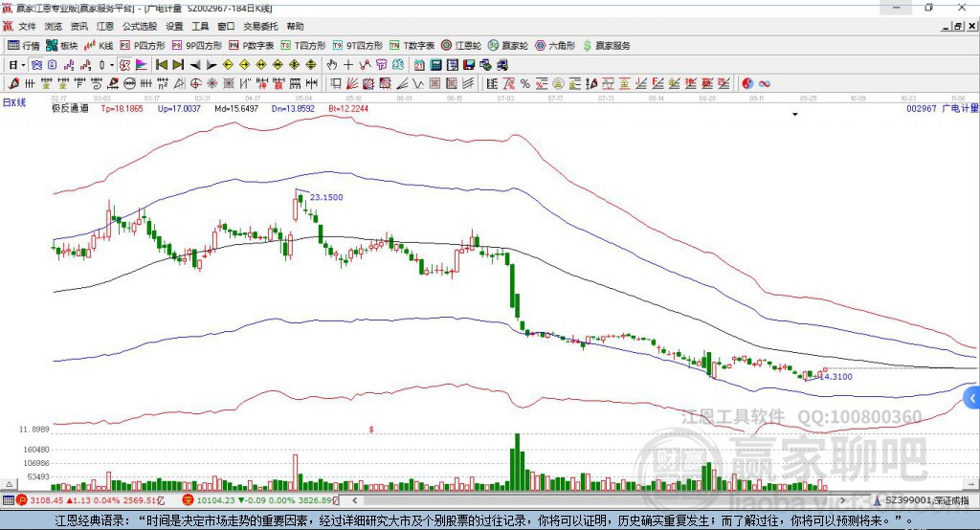Screen dimensions: 980x530
Task: Move chart right with black arrow
Action: coord(212,65)
